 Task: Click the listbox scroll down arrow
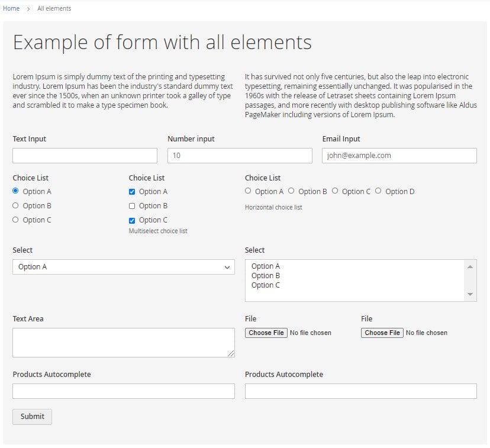(x=470, y=294)
